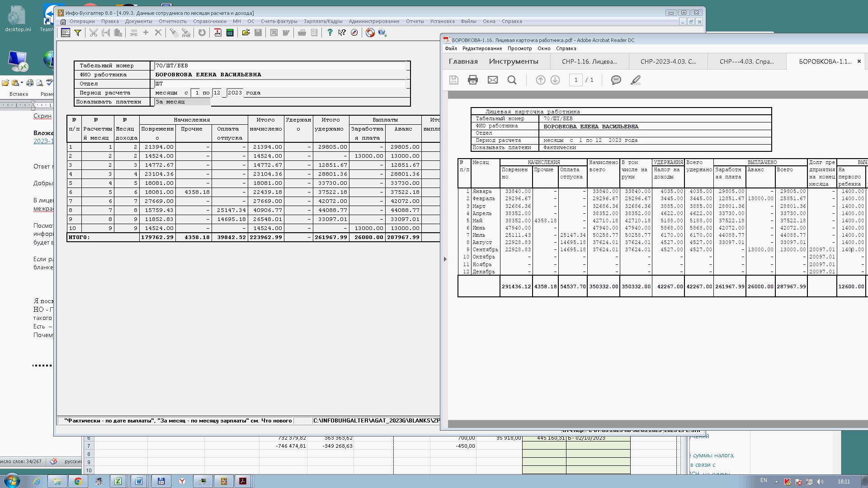Click the calendar date icon in the toolbar

tap(217, 33)
